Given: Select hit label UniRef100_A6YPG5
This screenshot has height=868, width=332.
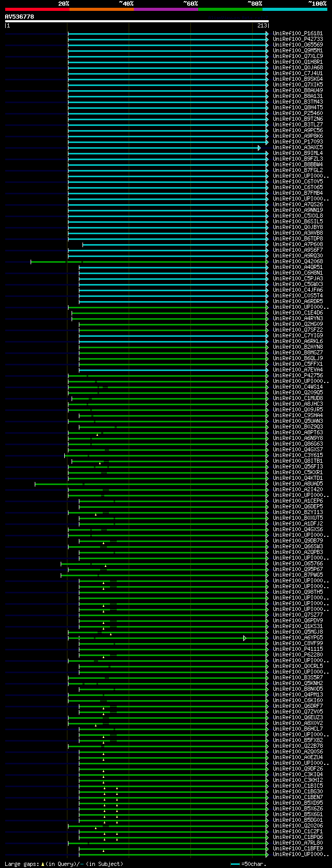Looking at the screenshot, I should [298, 637].
